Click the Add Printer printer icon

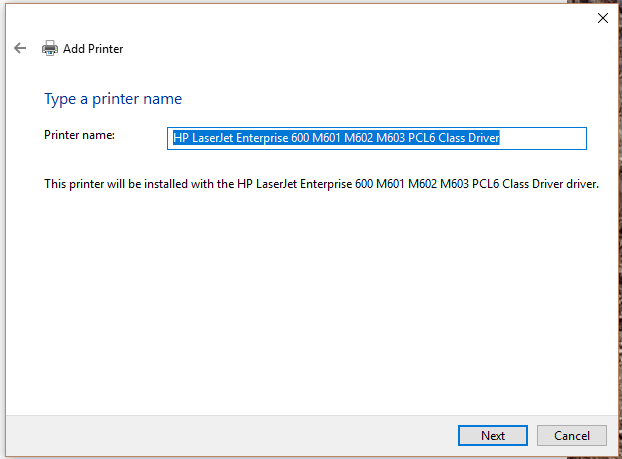(50, 48)
